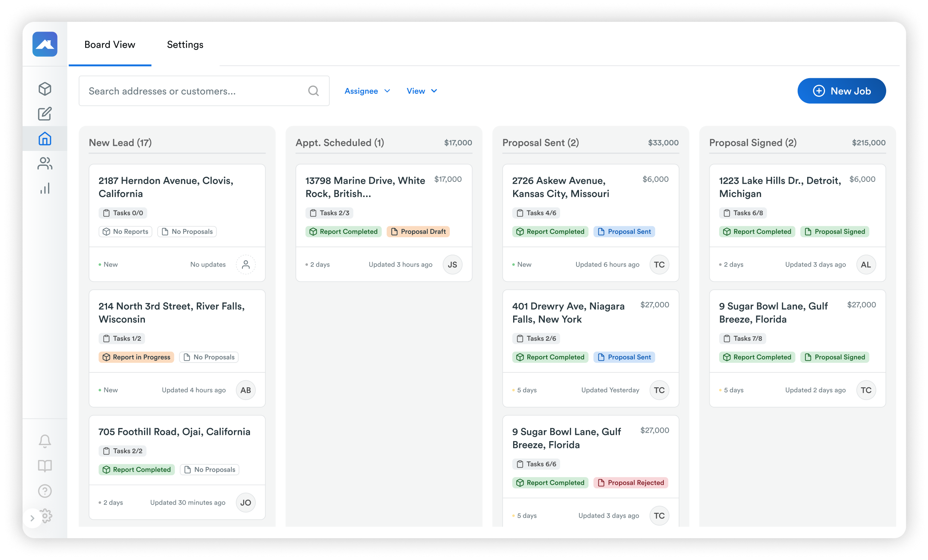
Task: Open the 13798 Marine Drive job card
Action: click(365, 187)
